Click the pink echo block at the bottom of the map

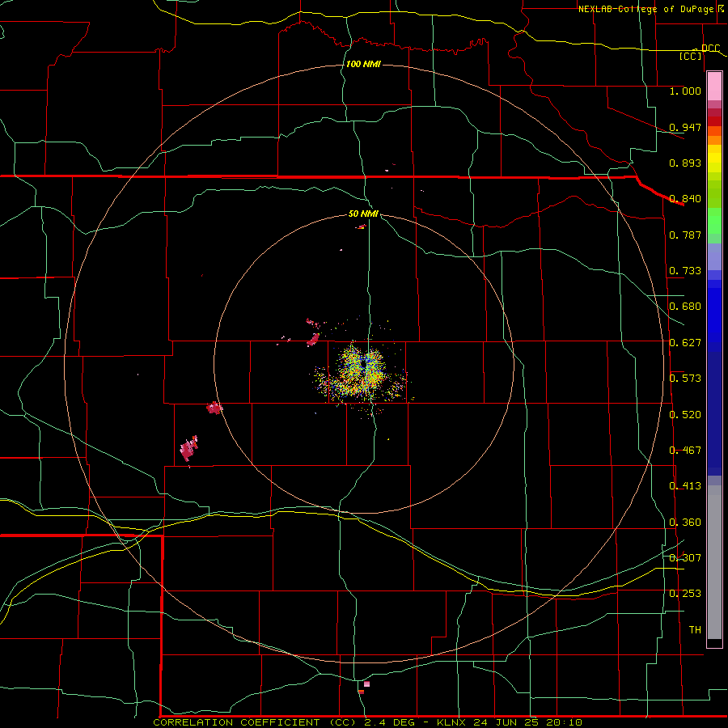coord(366,684)
